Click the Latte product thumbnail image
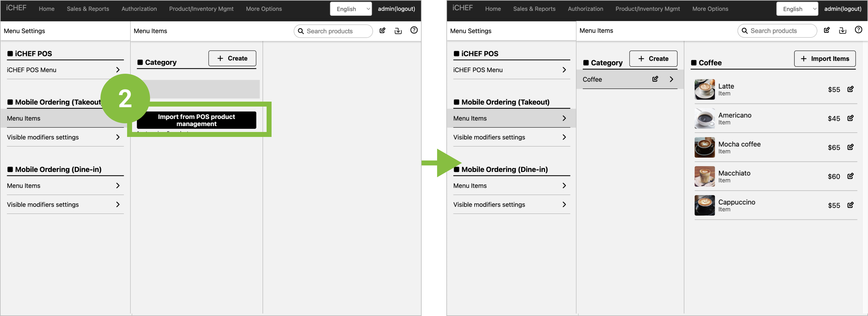The height and width of the screenshot is (316, 868). coord(704,89)
